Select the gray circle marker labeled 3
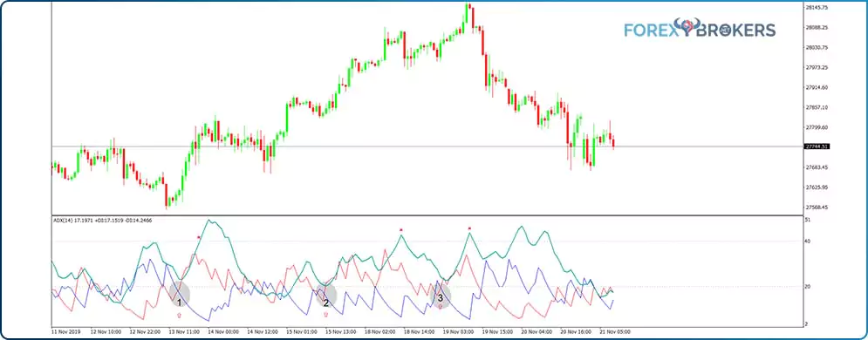Image resolution: width=868 pixels, height=340 pixels. tap(441, 296)
